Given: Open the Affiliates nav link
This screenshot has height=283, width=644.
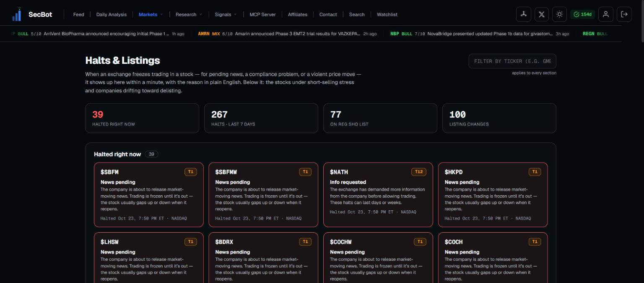Looking at the screenshot, I should [298, 14].
